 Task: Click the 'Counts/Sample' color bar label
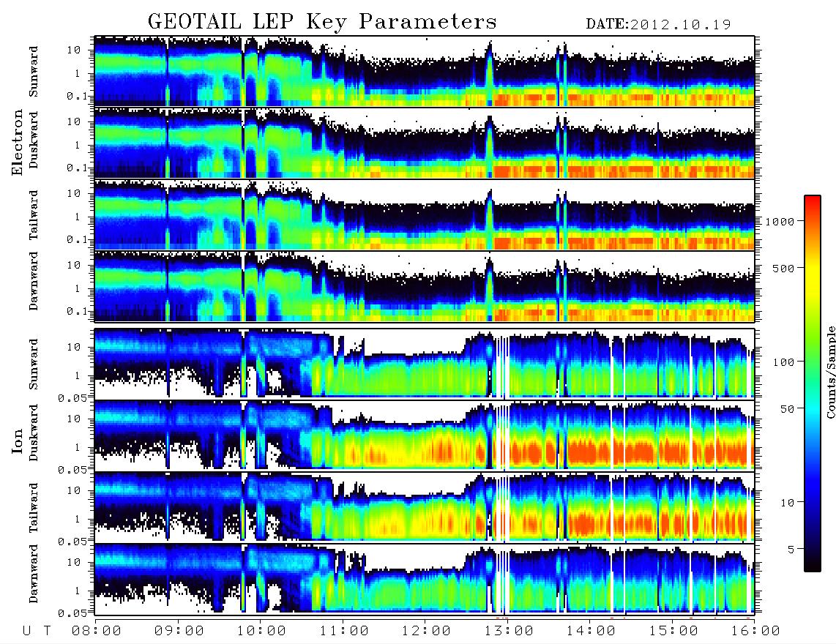(x=831, y=372)
